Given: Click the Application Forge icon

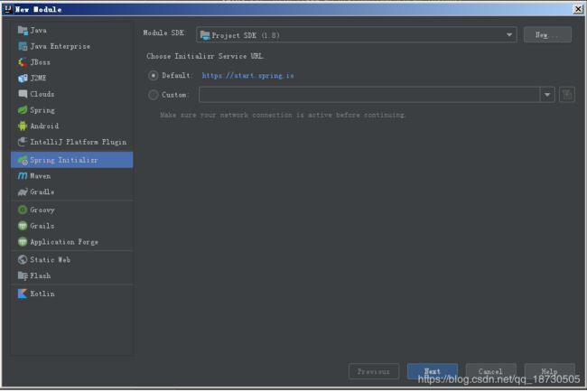Looking at the screenshot, I should click(23, 242).
